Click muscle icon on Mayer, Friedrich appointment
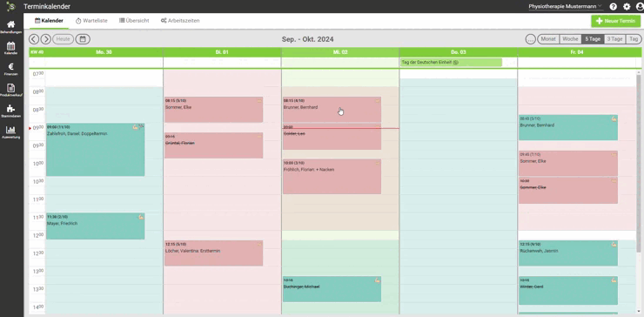644x317 pixels. coord(141,217)
